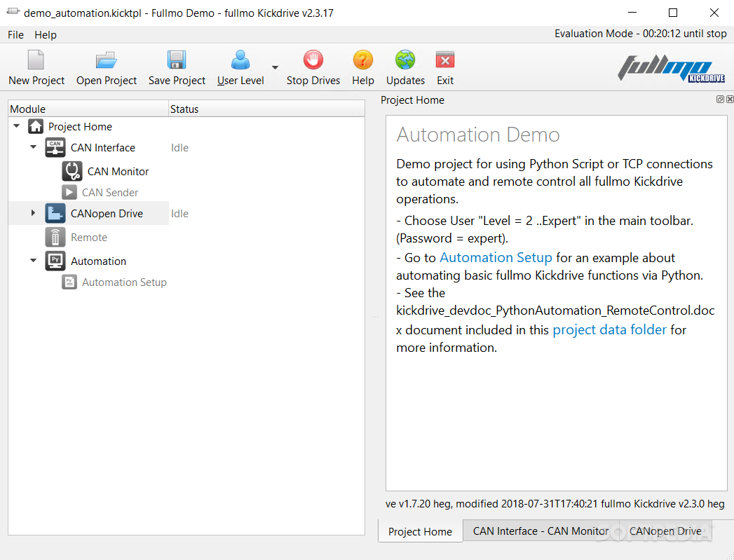Select CAN Sender in the tree
The image size is (734, 560).
[x=110, y=192]
